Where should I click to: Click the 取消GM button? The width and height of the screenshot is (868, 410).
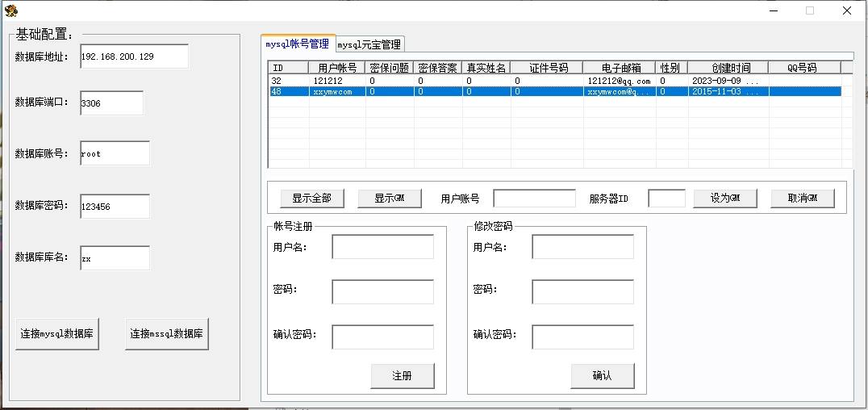pyautogui.click(x=802, y=199)
